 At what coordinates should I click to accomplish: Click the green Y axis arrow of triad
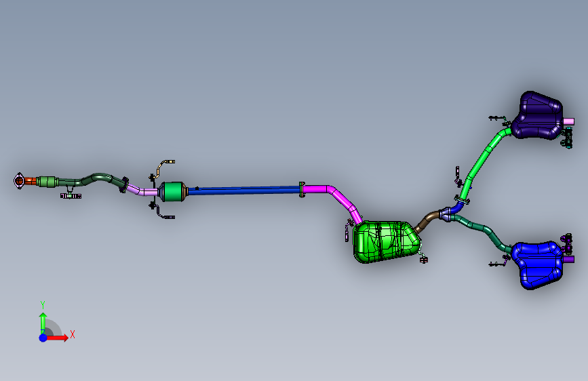pos(43,323)
